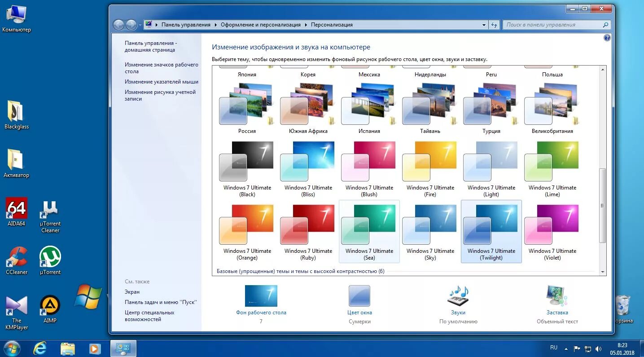
Task: Choose Windows 7 Ultimate (Sea) theme
Action: 369,232
